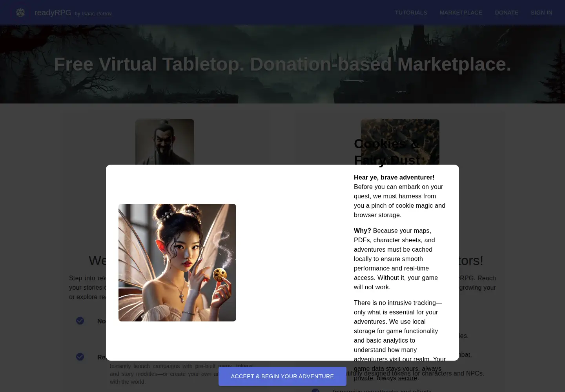This screenshot has width=565, height=392.
Task: Click the readyRPG dice logo icon
Action: click(x=20, y=13)
